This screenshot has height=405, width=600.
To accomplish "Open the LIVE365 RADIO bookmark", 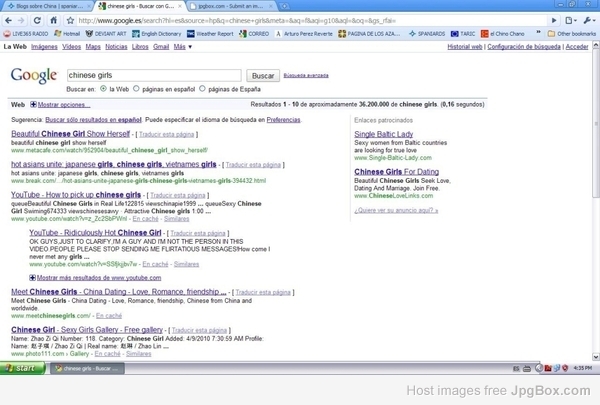I will click(27, 33).
